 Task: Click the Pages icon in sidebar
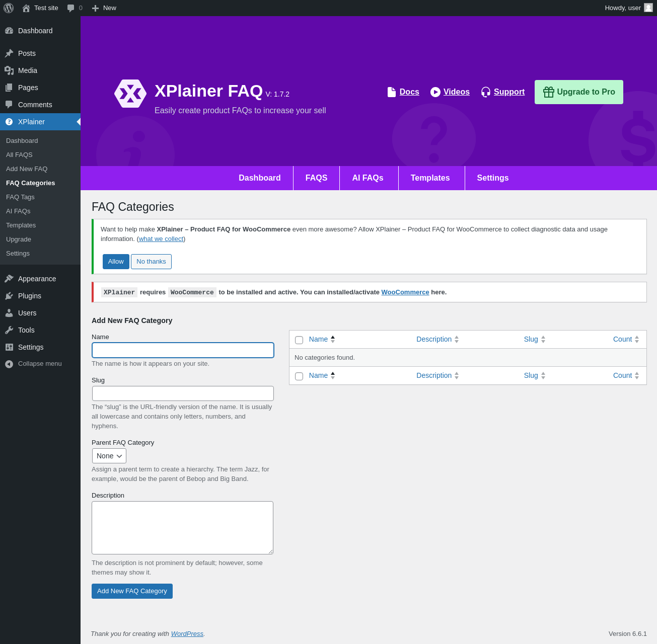[x=9, y=88]
